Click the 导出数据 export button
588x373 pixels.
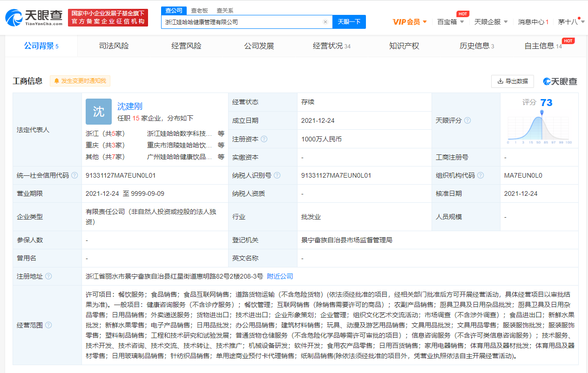(513, 81)
